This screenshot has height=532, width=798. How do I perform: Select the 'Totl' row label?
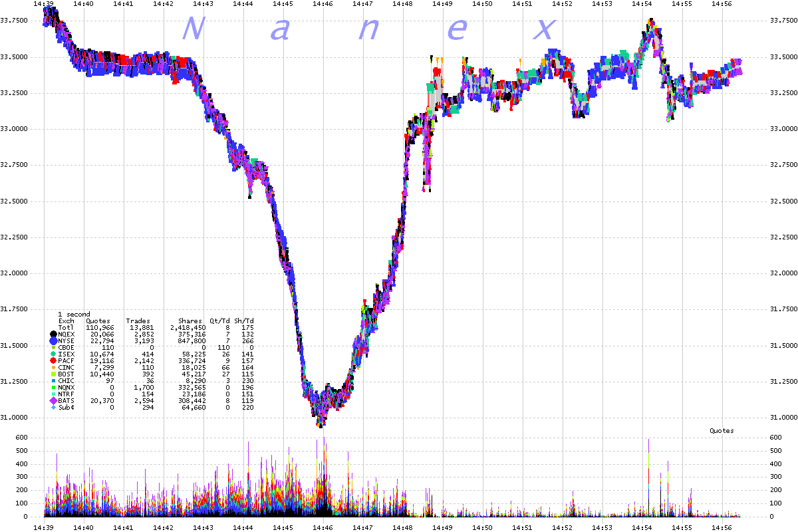pyautogui.click(x=66, y=328)
